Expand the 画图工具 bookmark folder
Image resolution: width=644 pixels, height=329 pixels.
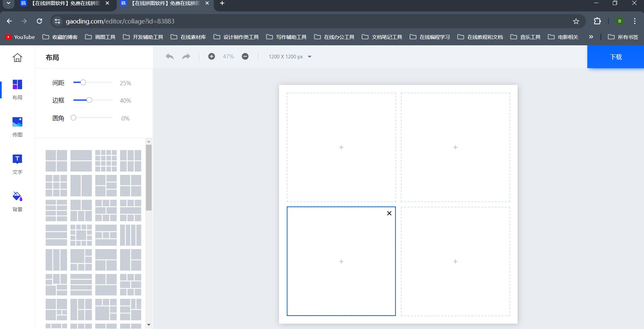click(x=100, y=37)
